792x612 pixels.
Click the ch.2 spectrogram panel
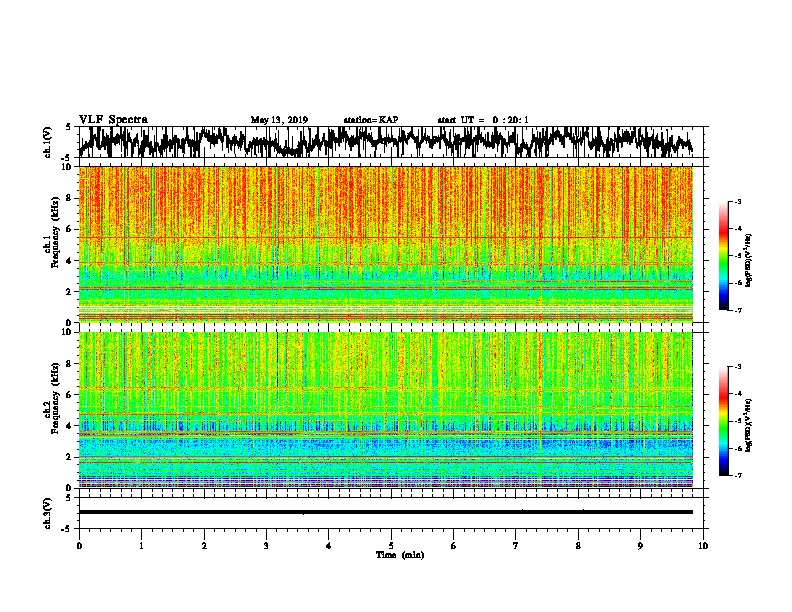click(x=386, y=410)
